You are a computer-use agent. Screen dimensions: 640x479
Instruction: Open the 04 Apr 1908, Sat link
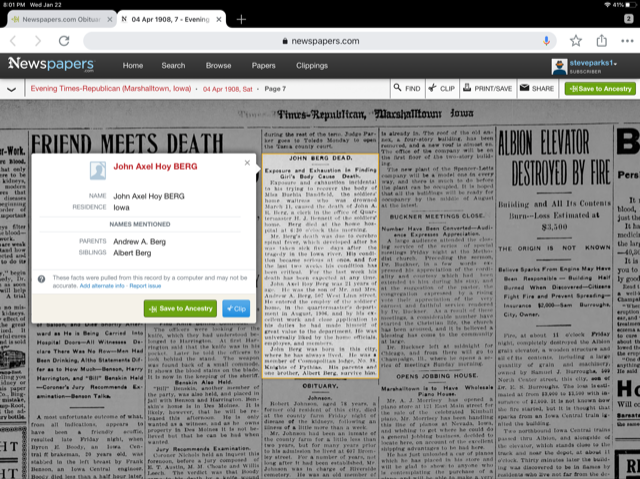[x=227, y=89]
